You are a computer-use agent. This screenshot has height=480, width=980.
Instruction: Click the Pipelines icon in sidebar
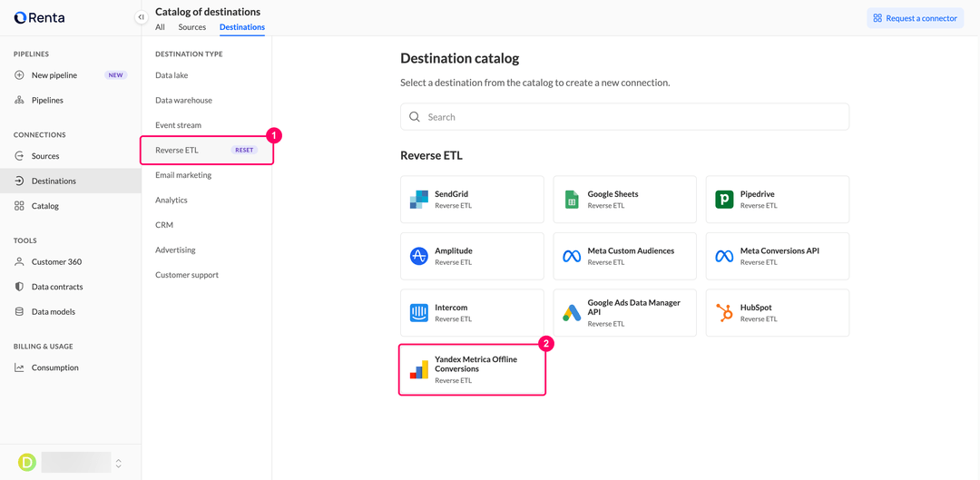tap(19, 100)
